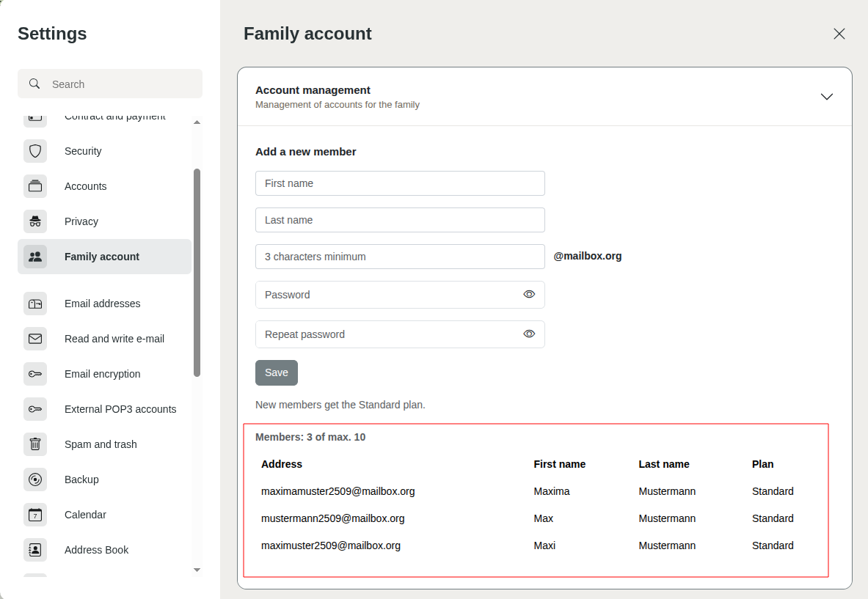Select maximamuster2509@mailbox.org in the members list
The width and height of the screenshot is (868, 599).
click(338, 491)
